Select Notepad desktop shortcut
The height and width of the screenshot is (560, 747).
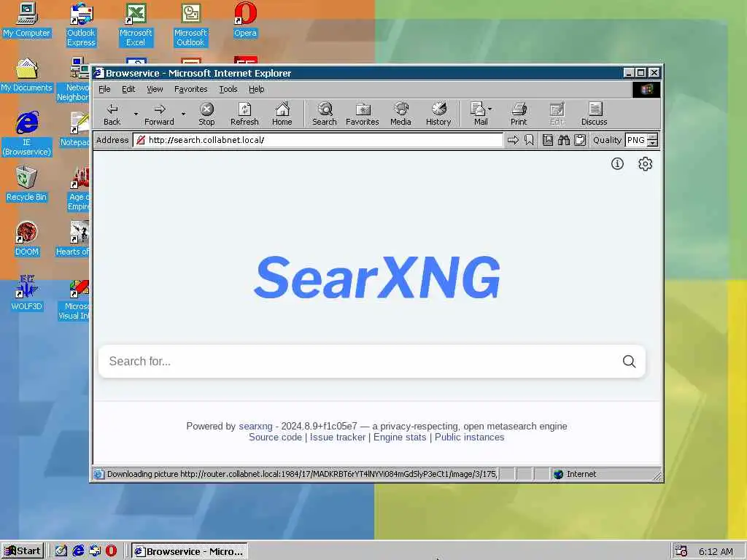point(76,130)
